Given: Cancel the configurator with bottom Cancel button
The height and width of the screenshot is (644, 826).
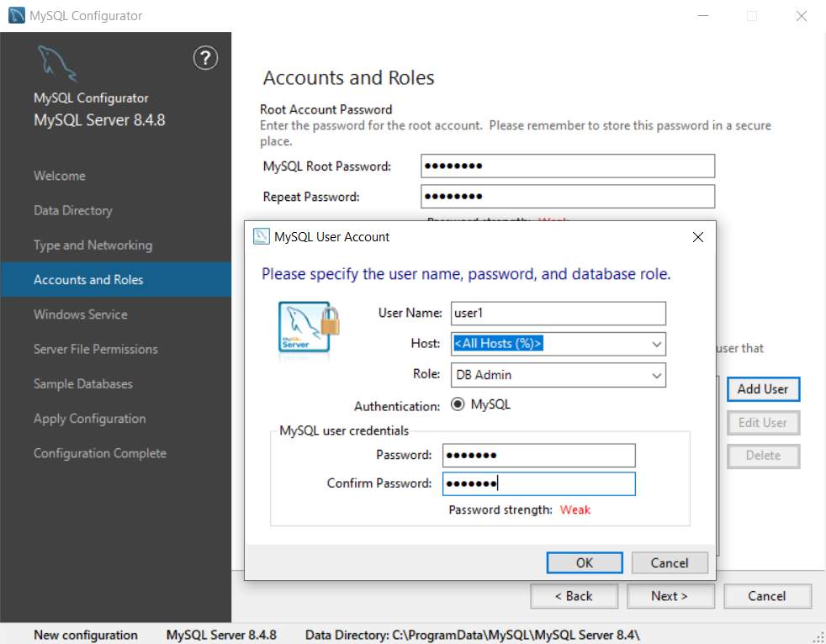Looking at the screenshot, I should coord(767,596).
